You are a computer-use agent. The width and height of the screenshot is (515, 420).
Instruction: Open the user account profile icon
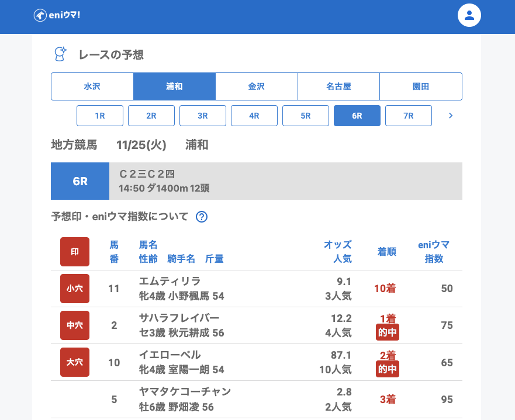pyautogui.click(x=469, y=15)
